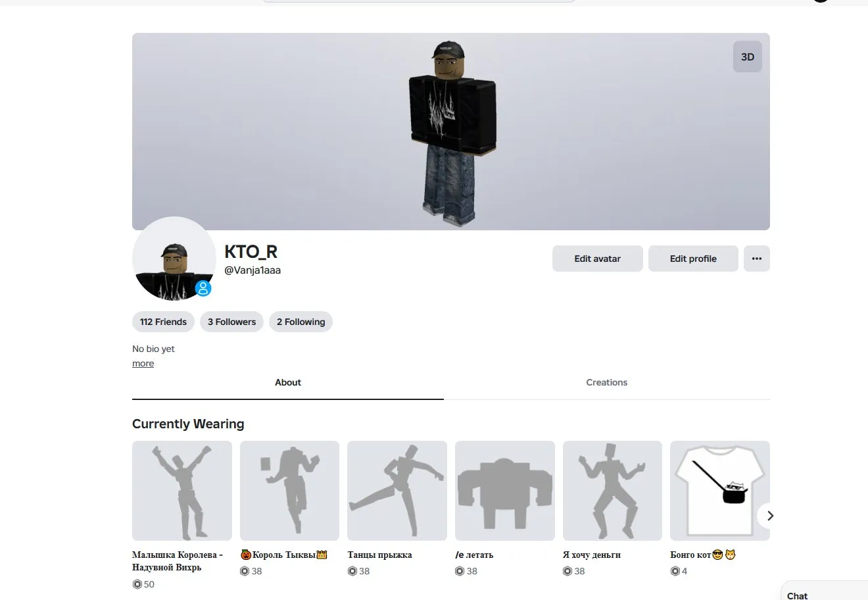Open the Я хочу деньги emote thumbnail

point(612,491)
